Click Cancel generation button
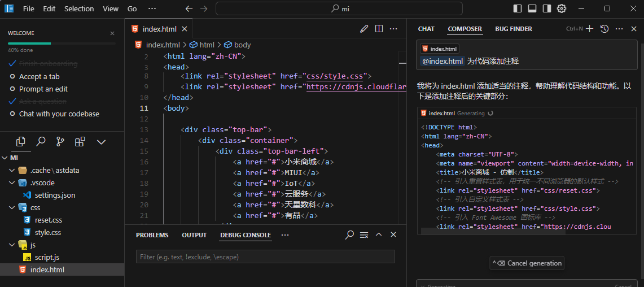 pos(527,263)
